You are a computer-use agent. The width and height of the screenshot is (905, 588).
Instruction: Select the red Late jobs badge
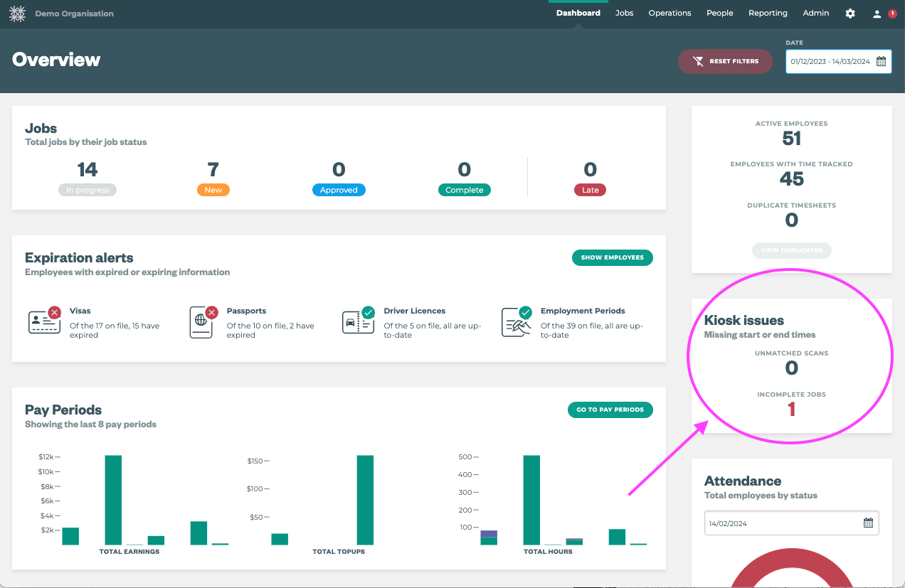590,190
